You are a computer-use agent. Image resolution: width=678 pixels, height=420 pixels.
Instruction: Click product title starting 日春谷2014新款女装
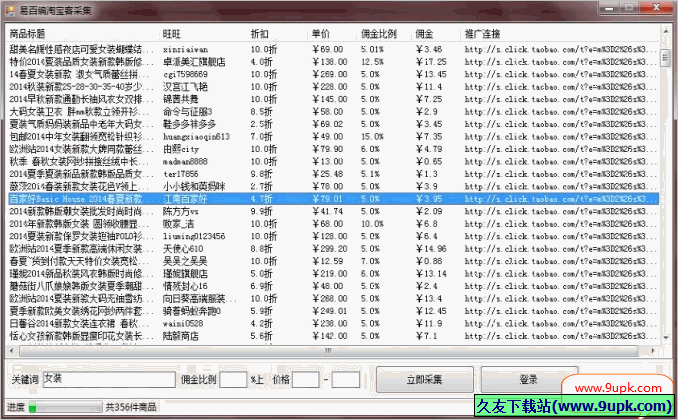[x=81, y=324]
